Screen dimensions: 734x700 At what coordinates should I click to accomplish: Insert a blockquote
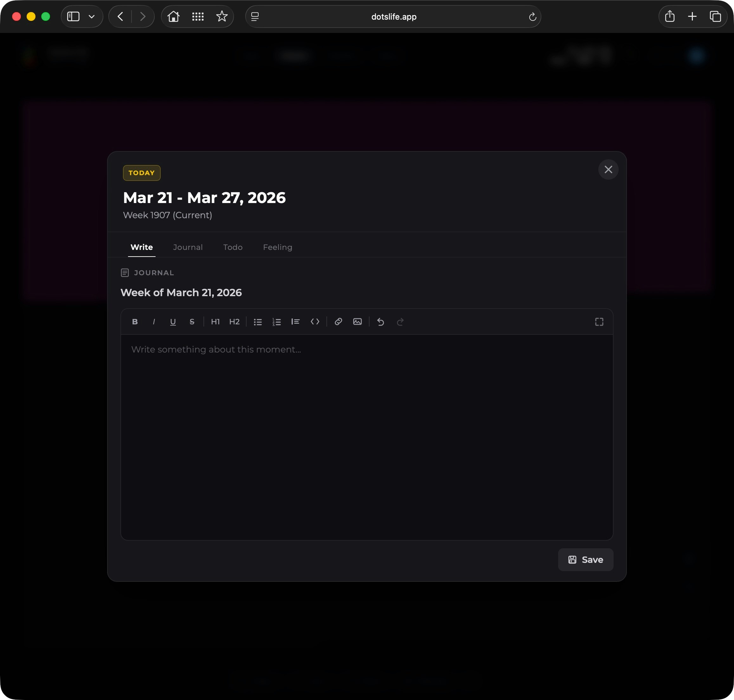pyautogui.click(x=295, y=321)
